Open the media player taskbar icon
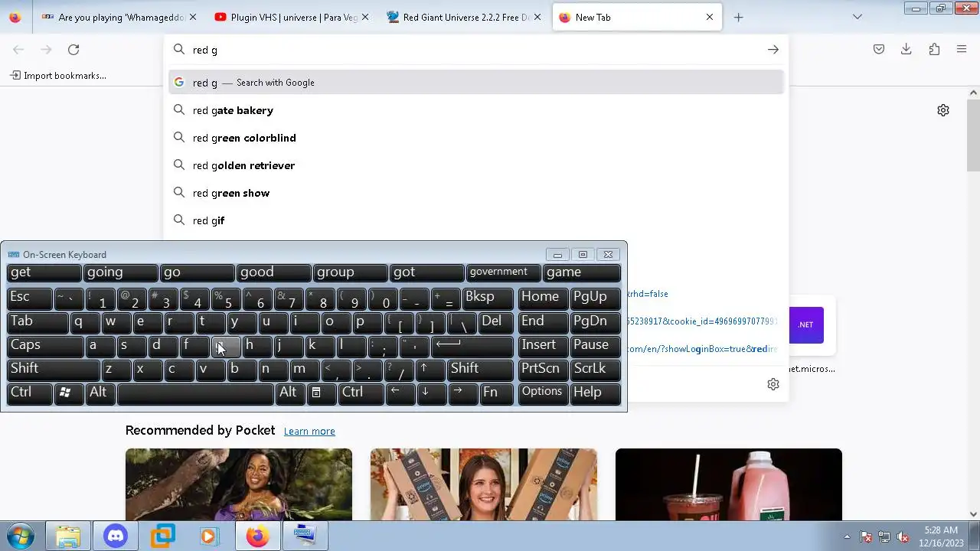The image size is (980, 551). [209, 536]
